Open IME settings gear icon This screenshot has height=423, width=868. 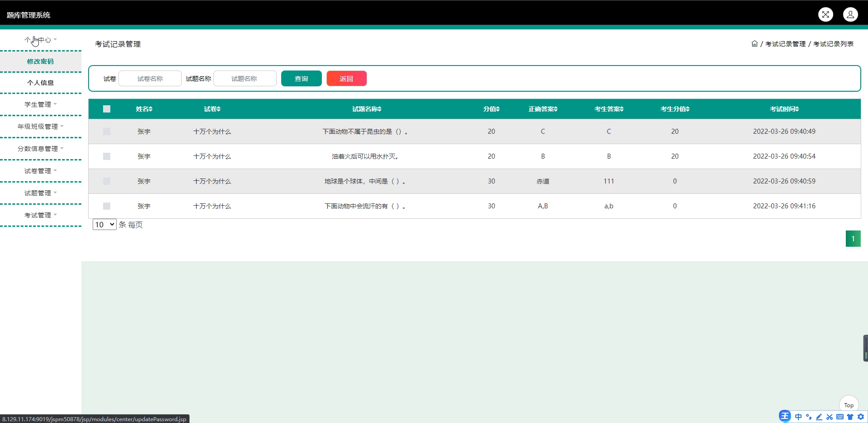coord(861,417)
